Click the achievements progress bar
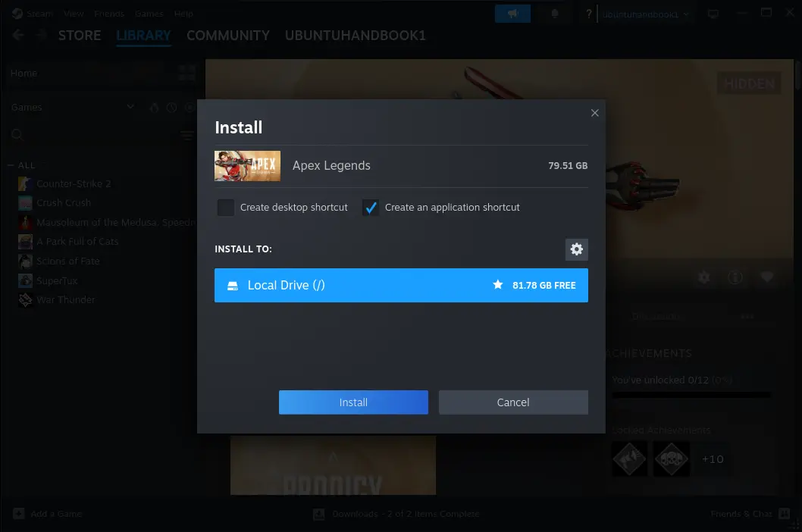 pos(691,395)
